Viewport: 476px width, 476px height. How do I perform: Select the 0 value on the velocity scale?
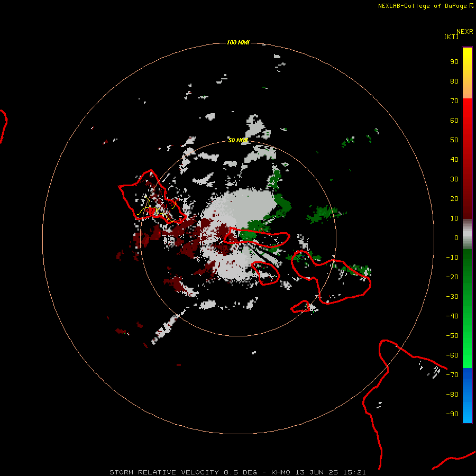point(456,238)
